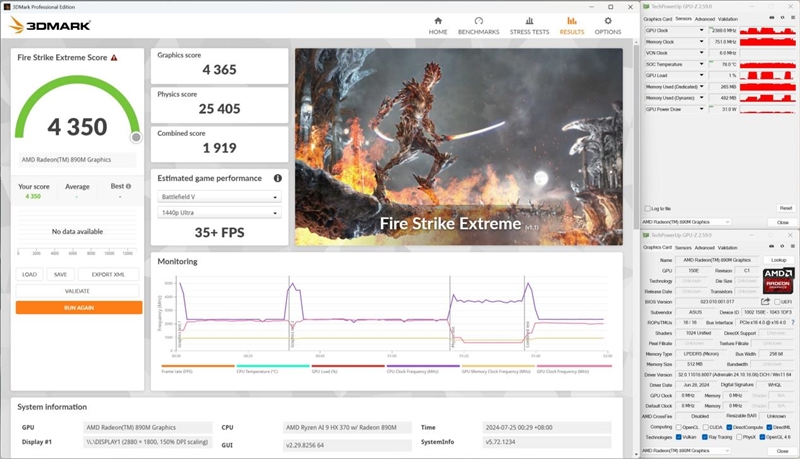Viewport: 800px width, 459px height.
Task: Click orange Frame rate (FPS) legend bar
Action: pos(198,366)
